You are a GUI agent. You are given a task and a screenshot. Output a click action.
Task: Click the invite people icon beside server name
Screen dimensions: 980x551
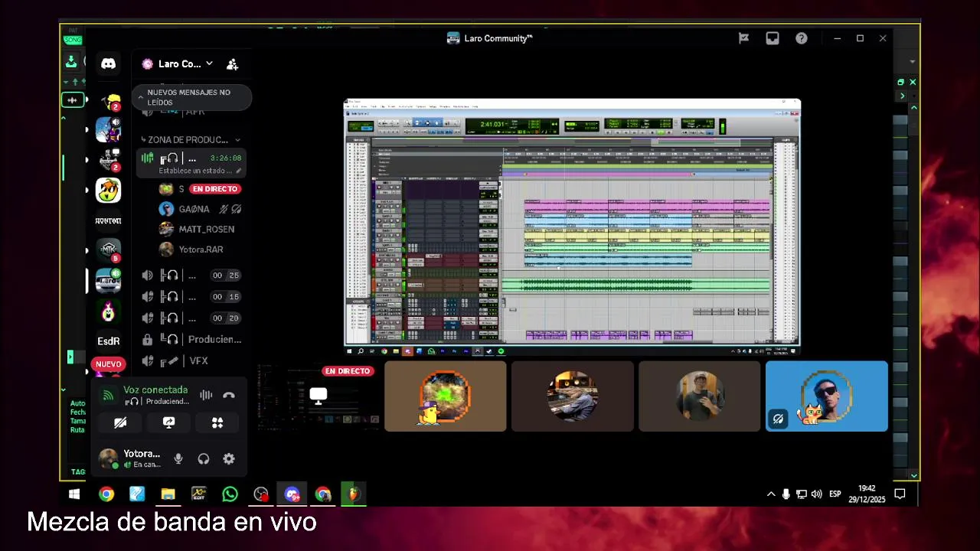232,64
